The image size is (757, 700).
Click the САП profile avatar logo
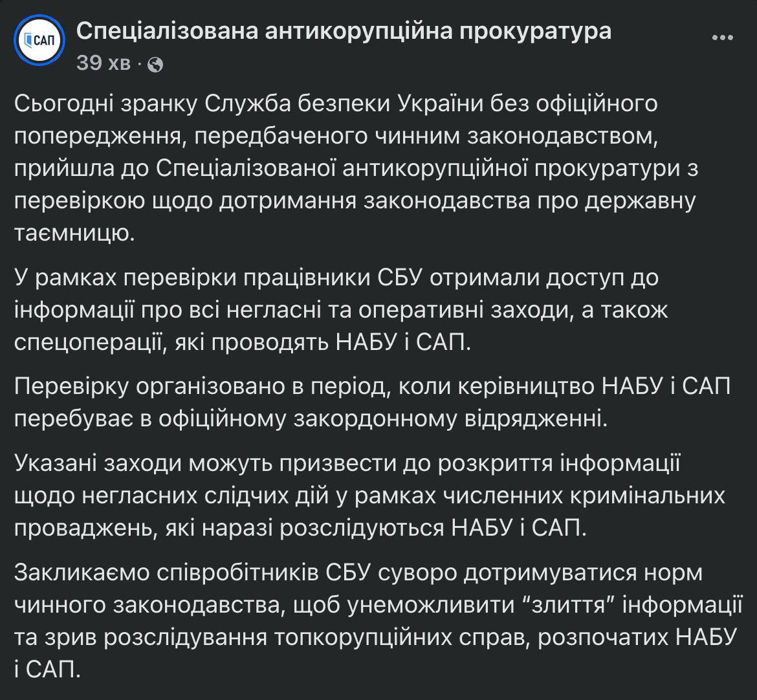[x=39, y=41]
